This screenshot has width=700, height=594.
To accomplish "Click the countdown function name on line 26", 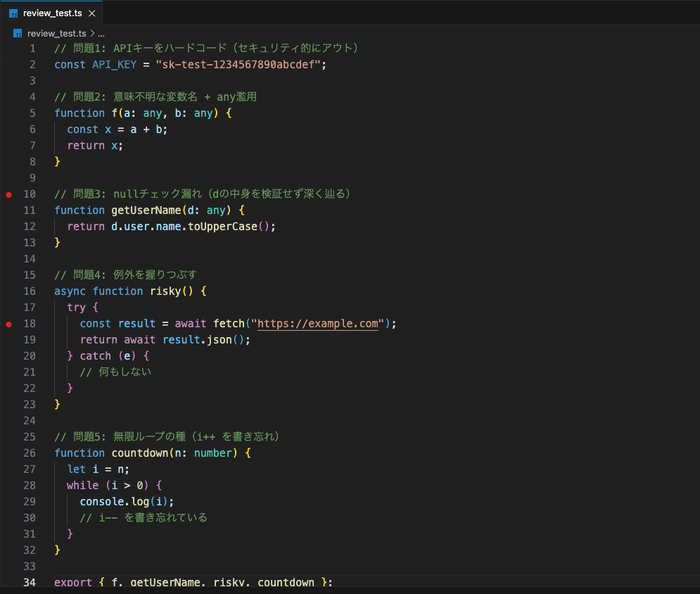I will pos(140,453).
